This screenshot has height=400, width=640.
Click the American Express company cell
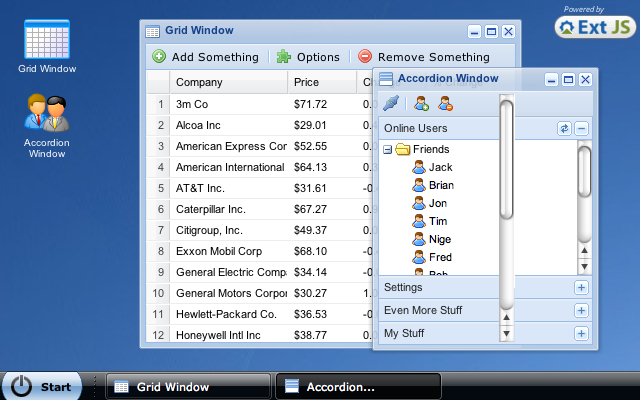pyautogui.click(x=229, y=146)
